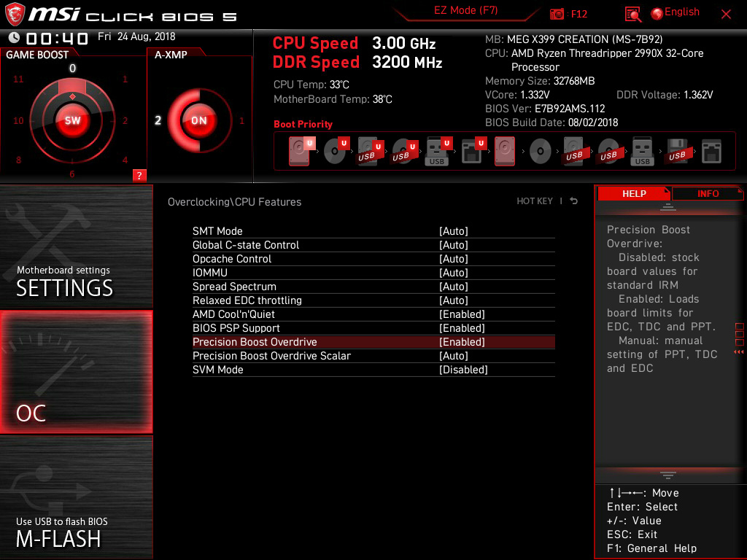Click the MSI dragon shield logo
747x560 pixels.
pos(15,15)
